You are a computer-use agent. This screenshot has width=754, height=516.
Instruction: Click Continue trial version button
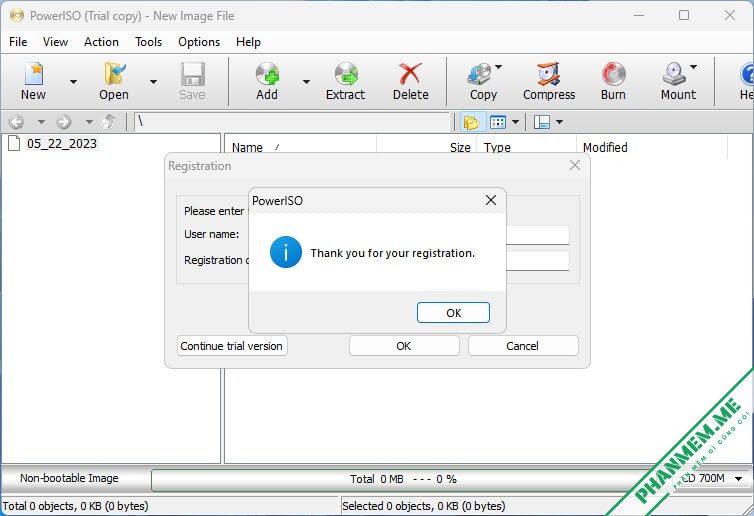(232, 346)
